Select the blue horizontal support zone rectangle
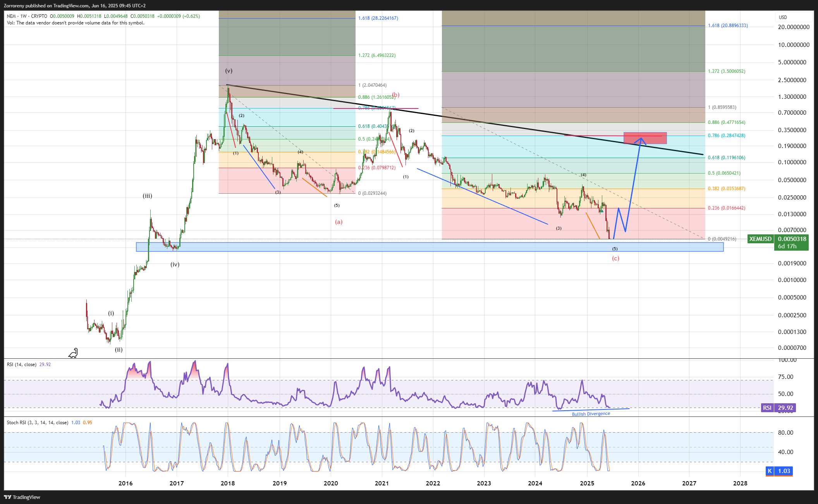 [x=430, y=247]
